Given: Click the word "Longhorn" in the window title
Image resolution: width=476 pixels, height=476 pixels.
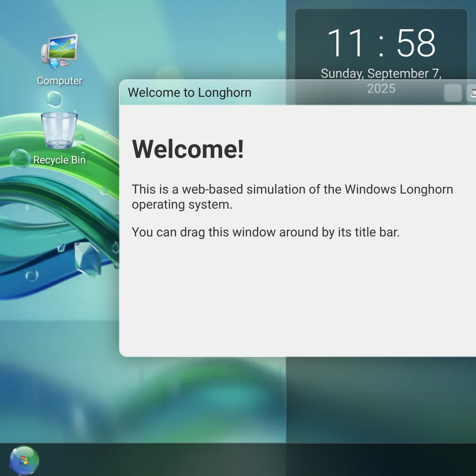Looking at the screenshot, I should (x=225, y=92).
